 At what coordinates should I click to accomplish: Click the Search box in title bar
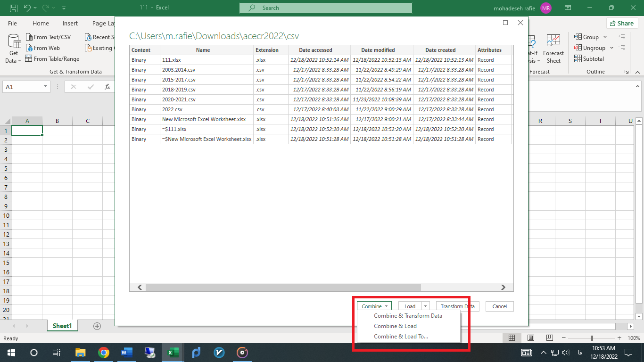coord(326,8)
